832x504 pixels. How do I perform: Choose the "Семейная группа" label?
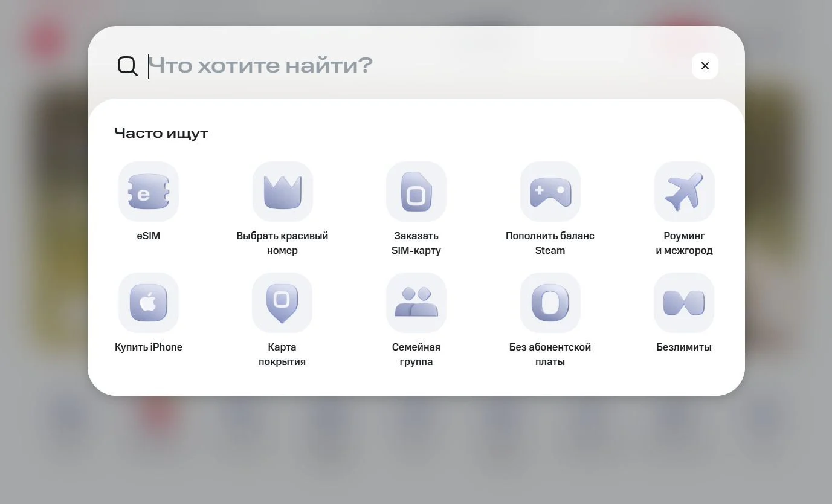(416, 354)
